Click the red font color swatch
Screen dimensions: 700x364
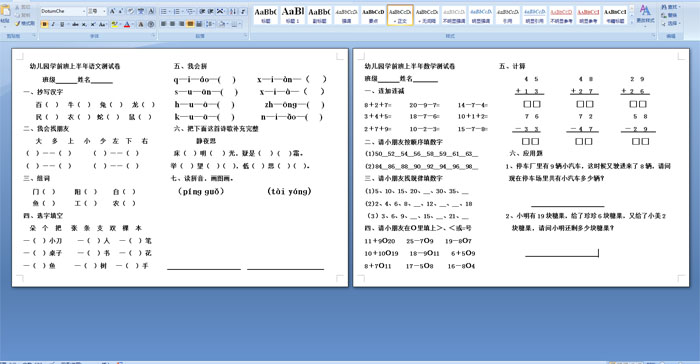[x=128, y=24]
